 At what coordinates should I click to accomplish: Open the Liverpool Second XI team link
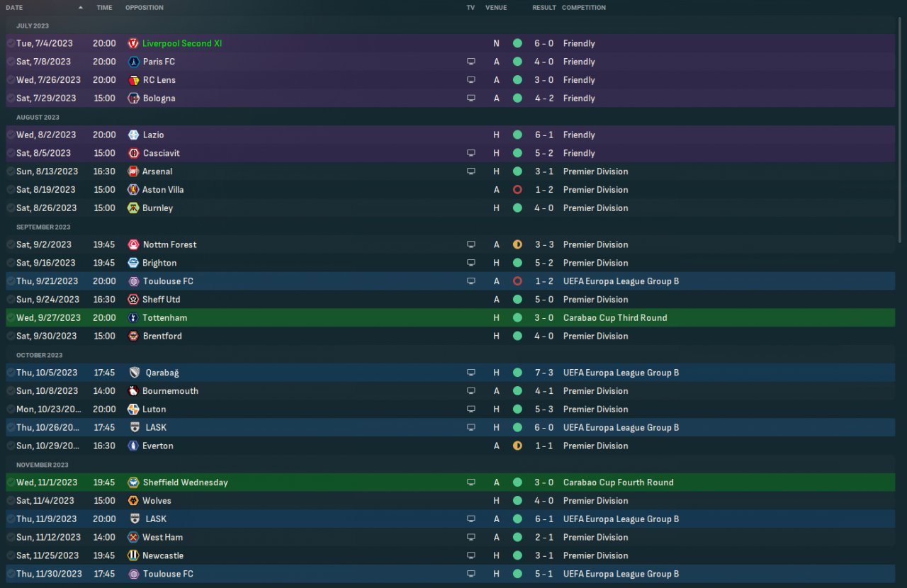pos(182,43)
